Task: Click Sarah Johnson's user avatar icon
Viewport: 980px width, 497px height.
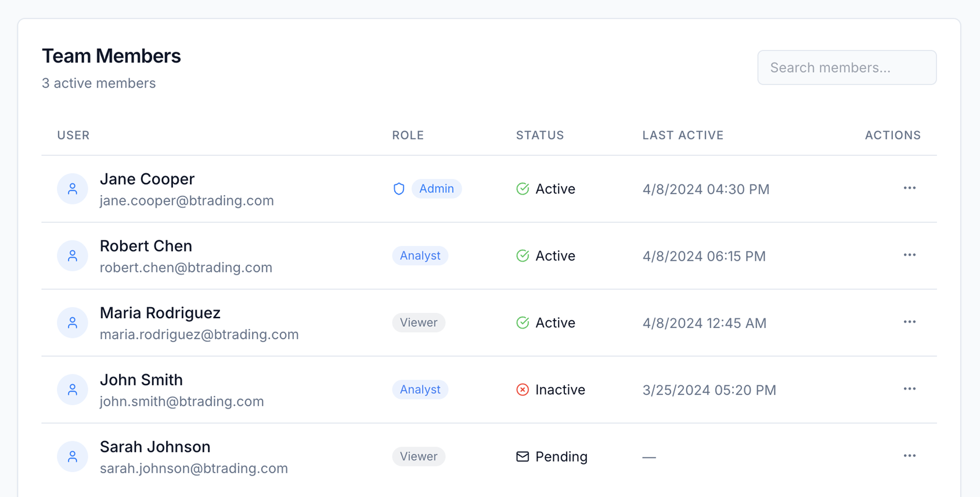Action: (73, 456)
